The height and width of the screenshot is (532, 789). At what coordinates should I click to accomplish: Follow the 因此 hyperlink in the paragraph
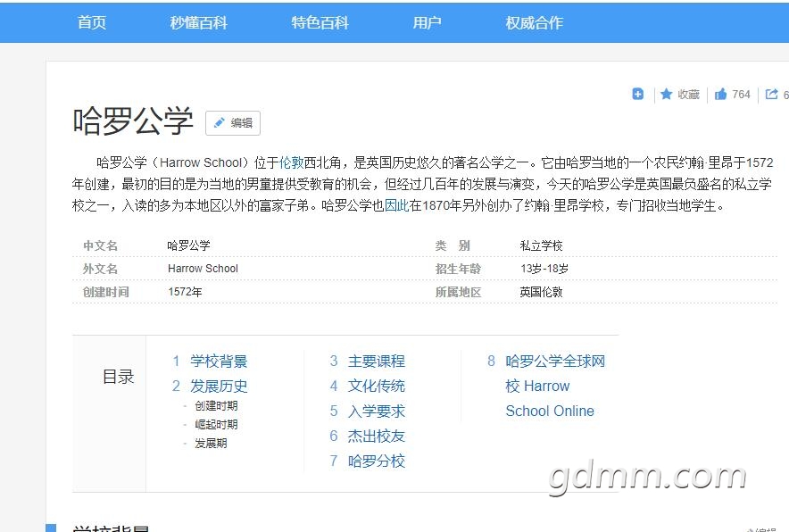(x=396, y=205)
